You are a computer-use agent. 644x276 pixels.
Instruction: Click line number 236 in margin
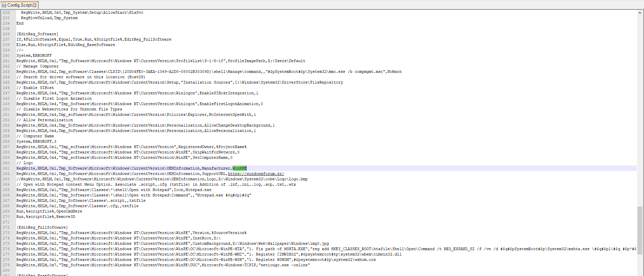[x=6, y=34]
